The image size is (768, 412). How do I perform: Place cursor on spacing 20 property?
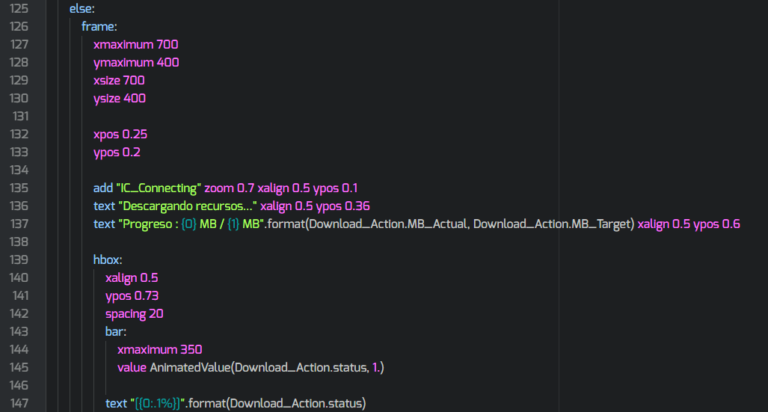pos(134,313)
